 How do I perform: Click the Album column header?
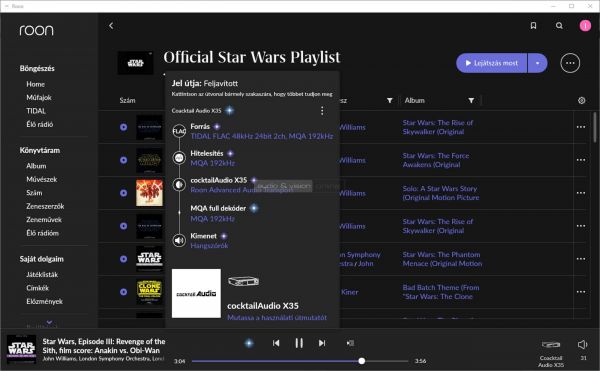point(414,100)
